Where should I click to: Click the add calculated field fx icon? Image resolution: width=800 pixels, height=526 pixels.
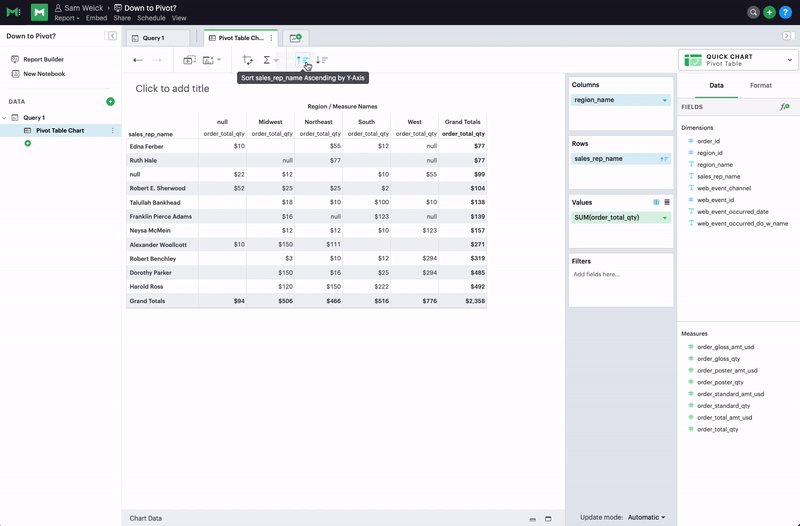[x=784, y=106]
